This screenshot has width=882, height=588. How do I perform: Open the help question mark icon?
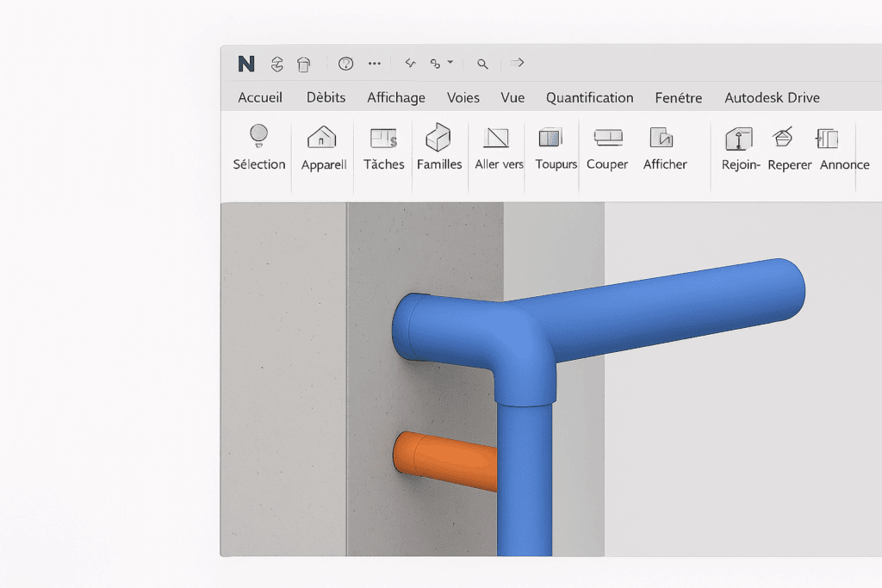[346, 64]
